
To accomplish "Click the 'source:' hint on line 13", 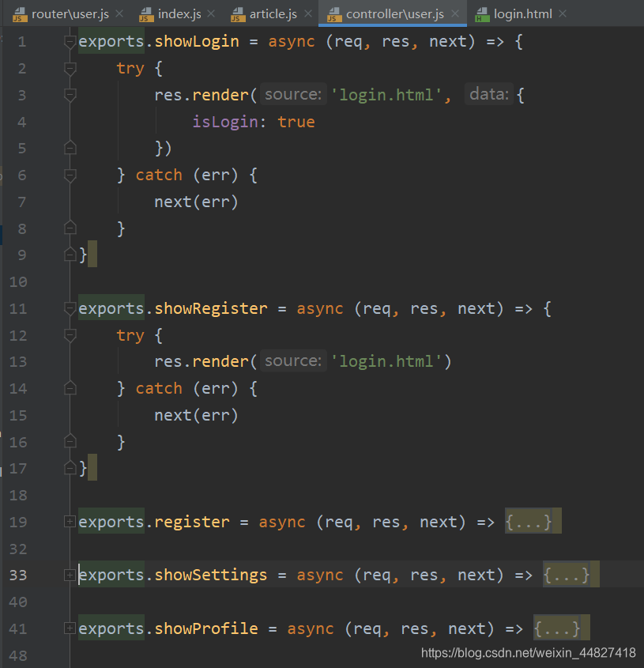I will click(293, 360).
